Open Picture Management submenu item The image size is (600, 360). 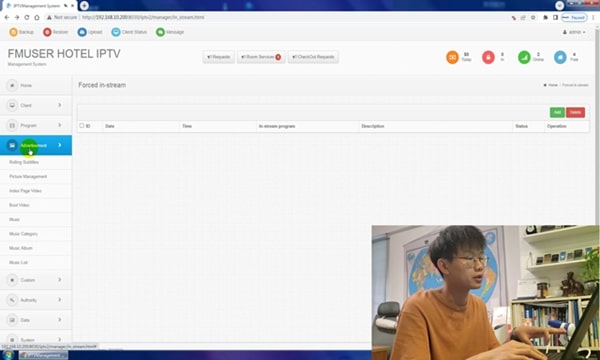point(28,176)
